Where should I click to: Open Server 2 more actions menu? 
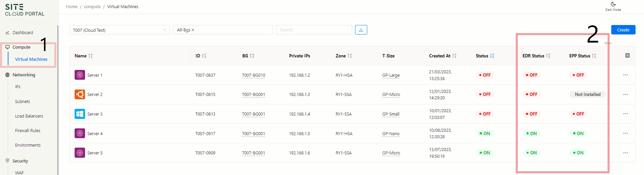[x=625, y=94]
